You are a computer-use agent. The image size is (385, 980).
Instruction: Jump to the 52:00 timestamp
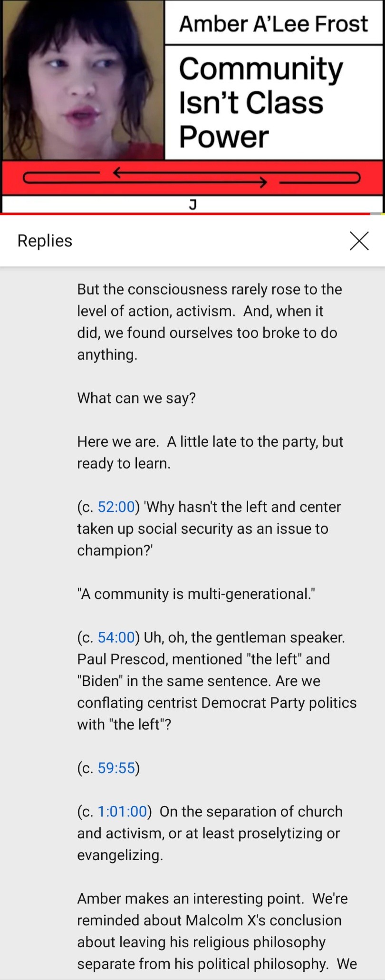point(116,507)
